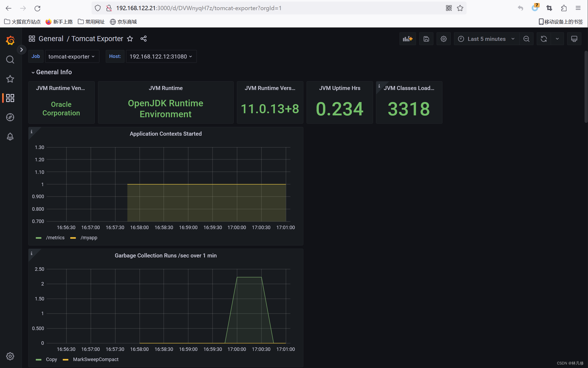The image size is (588, 368).
Task: Open the refresh interval dropdown arrow
Action: tap(557, 39)
